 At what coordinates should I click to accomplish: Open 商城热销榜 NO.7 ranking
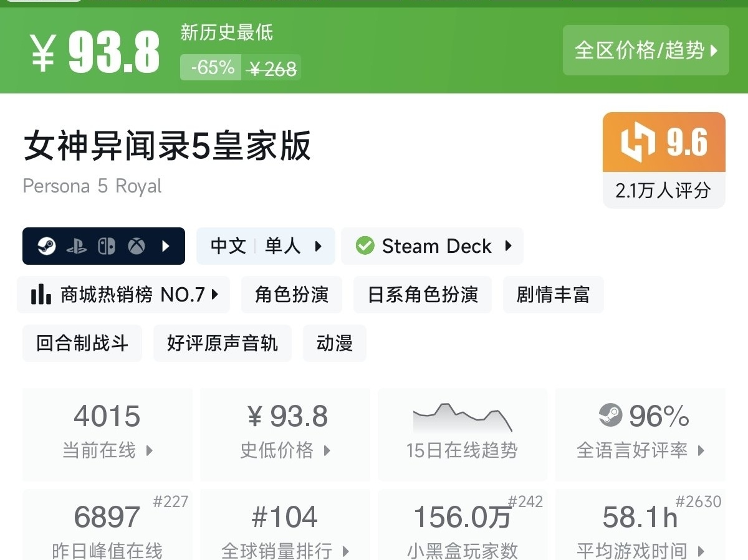click(123, 295)
